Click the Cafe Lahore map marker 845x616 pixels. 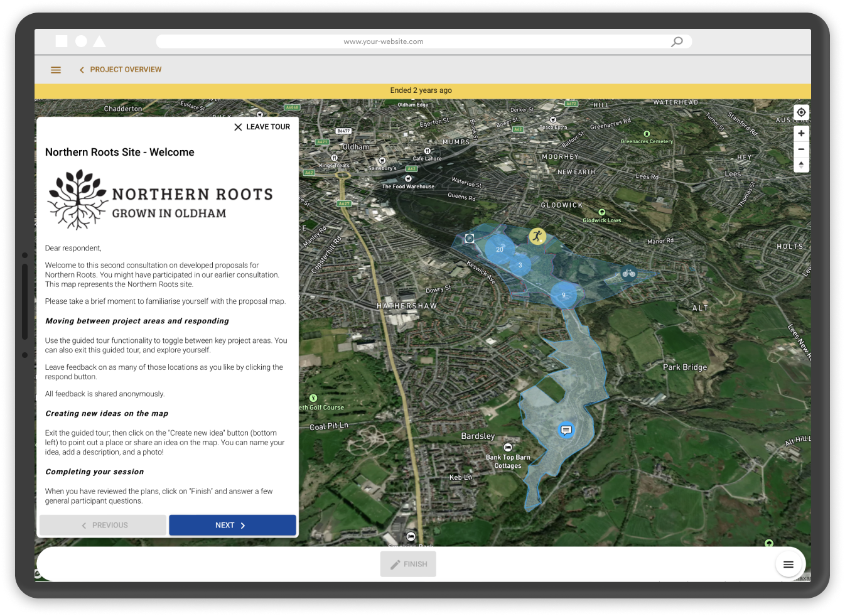point(427,151)
